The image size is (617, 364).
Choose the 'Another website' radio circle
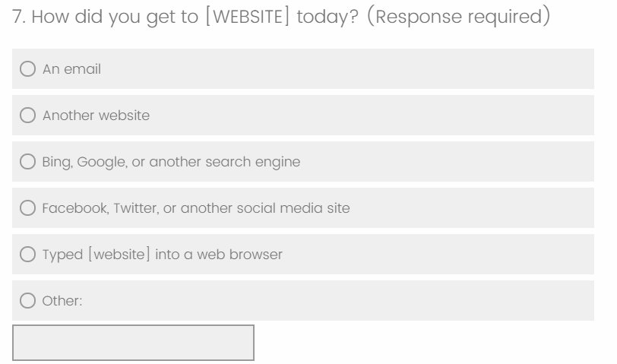tap(27, 116)
